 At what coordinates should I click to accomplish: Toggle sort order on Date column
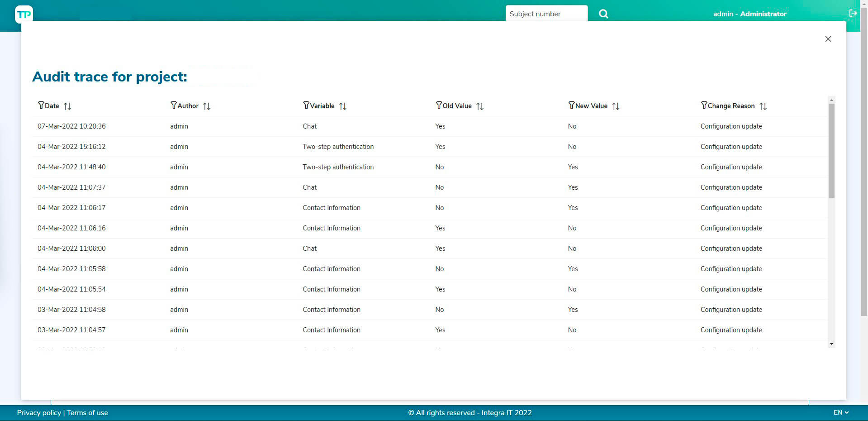(67, 106)
